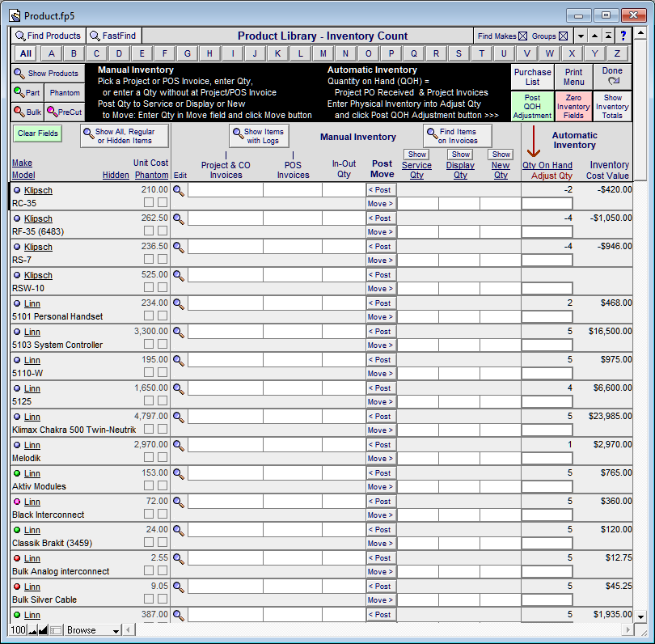Click the Phantom filter button
This screenshot has height=644, width=655.
65,93
